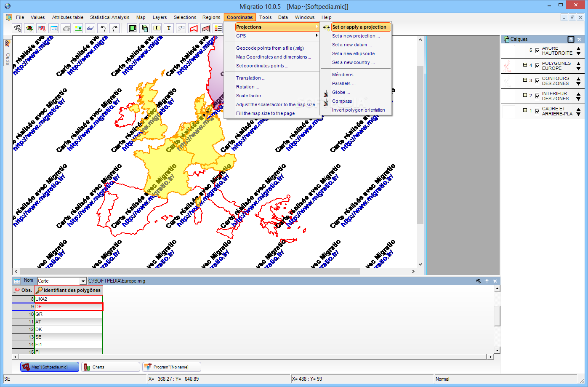588x387 pixels.
Task: Select row number 11 'AT' cell
Action: (69, 322)
